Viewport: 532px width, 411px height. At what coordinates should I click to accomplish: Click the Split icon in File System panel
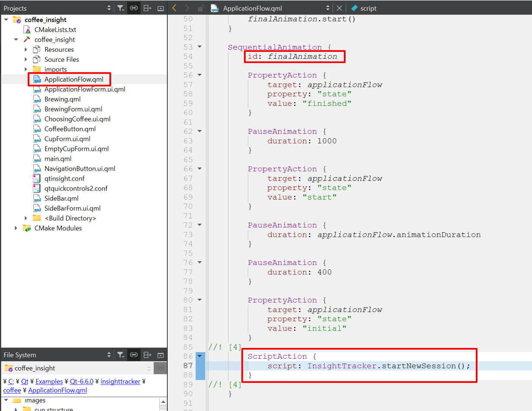[x=147, y=355]
